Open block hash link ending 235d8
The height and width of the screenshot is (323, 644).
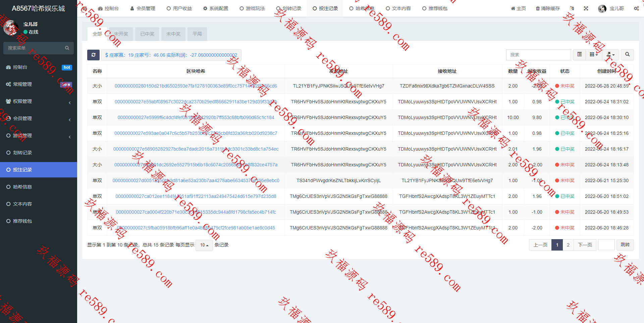pyautogui.click(x=196, y=196)
